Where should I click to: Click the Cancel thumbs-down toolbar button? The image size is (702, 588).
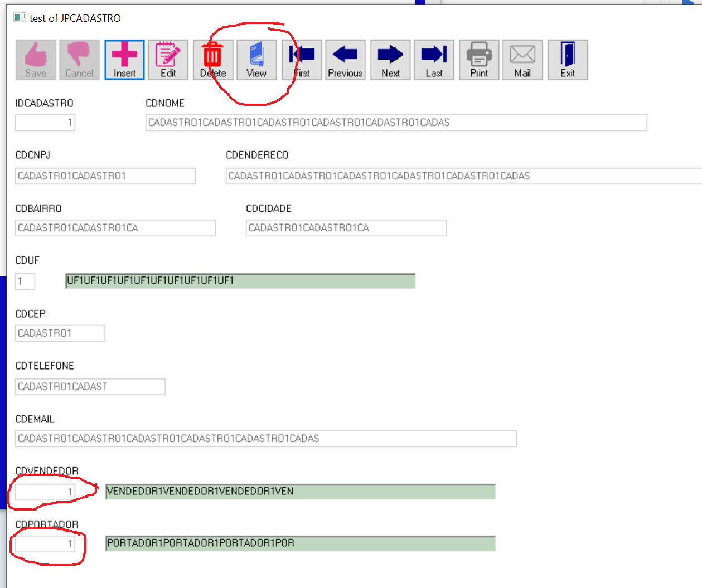point(79,60)
